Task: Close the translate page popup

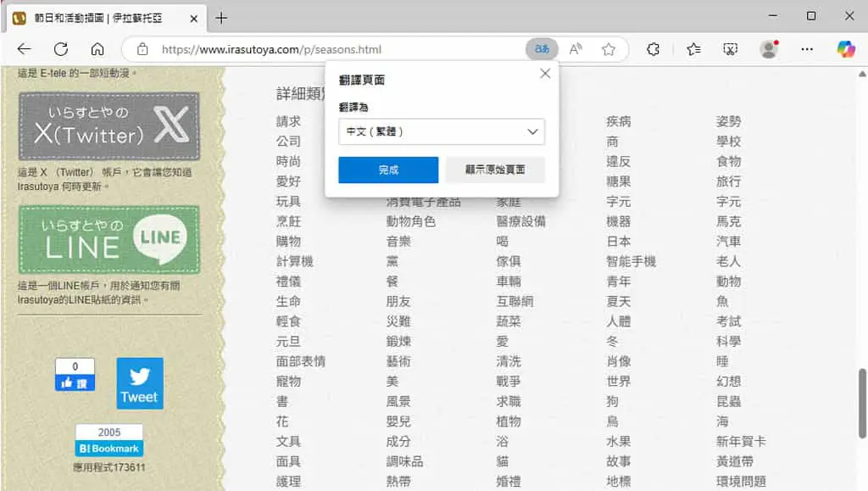Action: [x=545, y=73]
